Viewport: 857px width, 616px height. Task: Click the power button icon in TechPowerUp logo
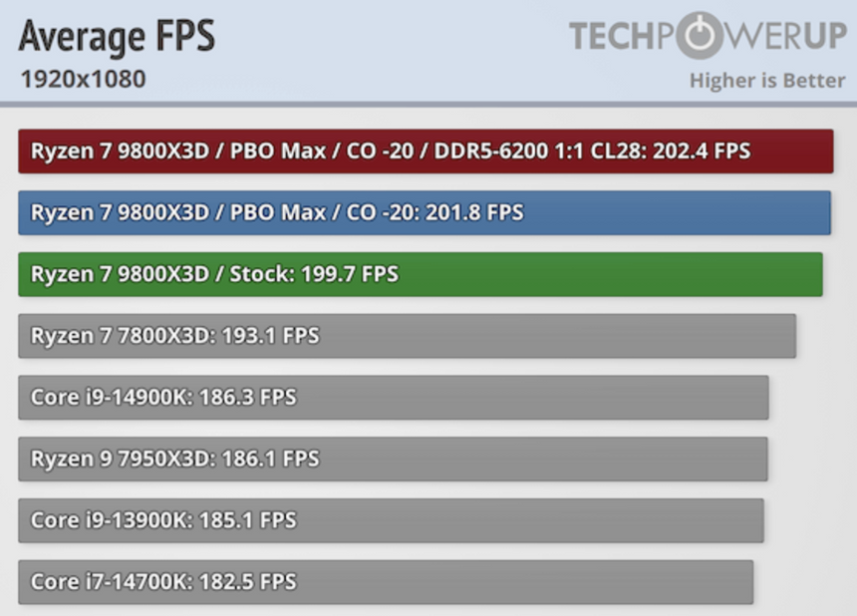coord(705,36)
